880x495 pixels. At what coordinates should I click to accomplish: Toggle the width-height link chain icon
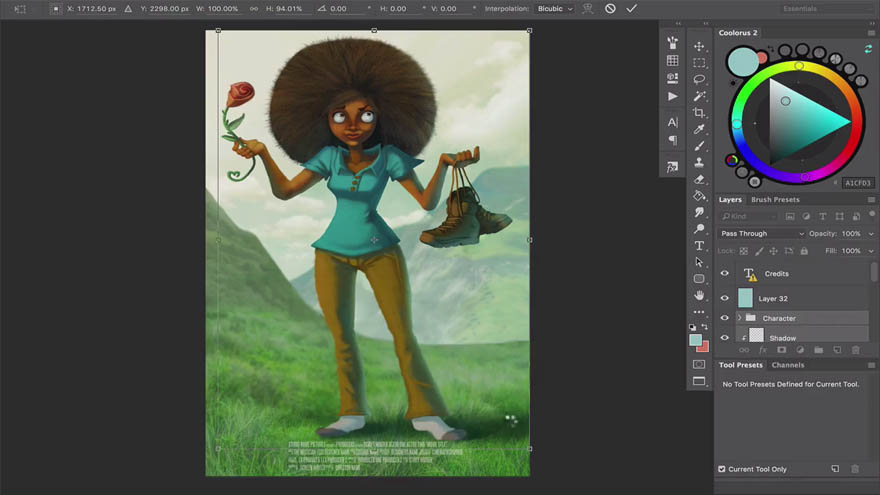[254, 8]
